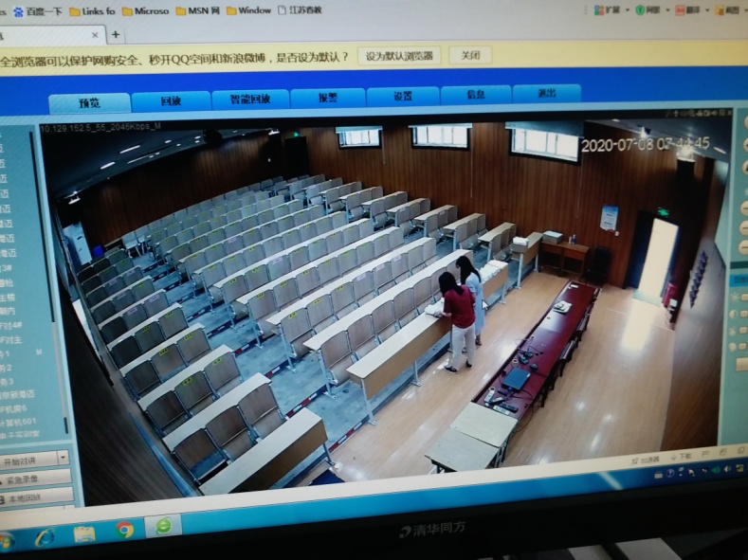Viewport: 748px width, 560px height.
Task: Open the 下载 downloads status bar item
Action: point(681,457)
